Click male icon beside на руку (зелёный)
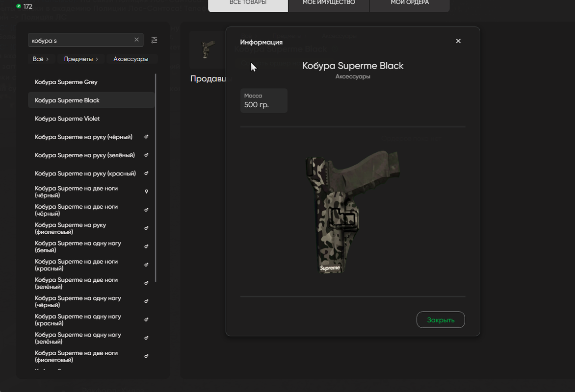Image resolution: width=575 pixels, height=392 pixels. (146, 155)
